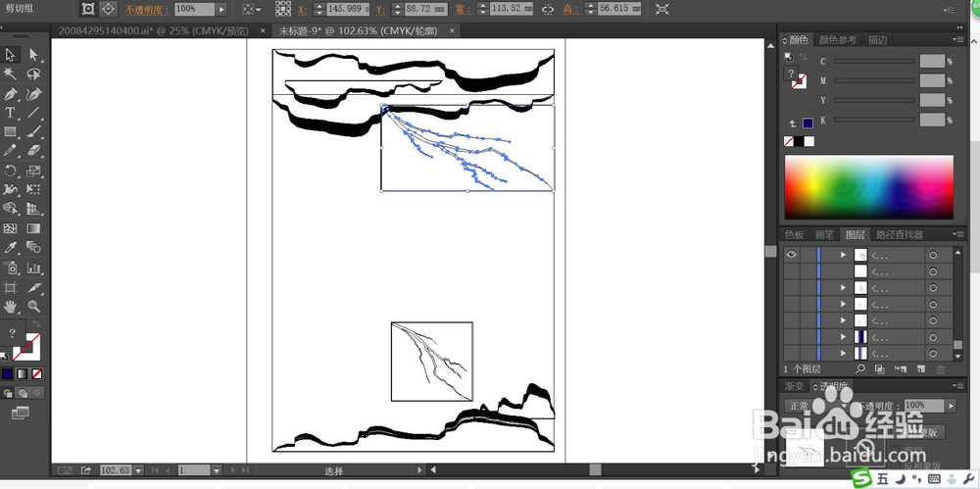Select the Selection tool (black arrow)

coord(10,55)
